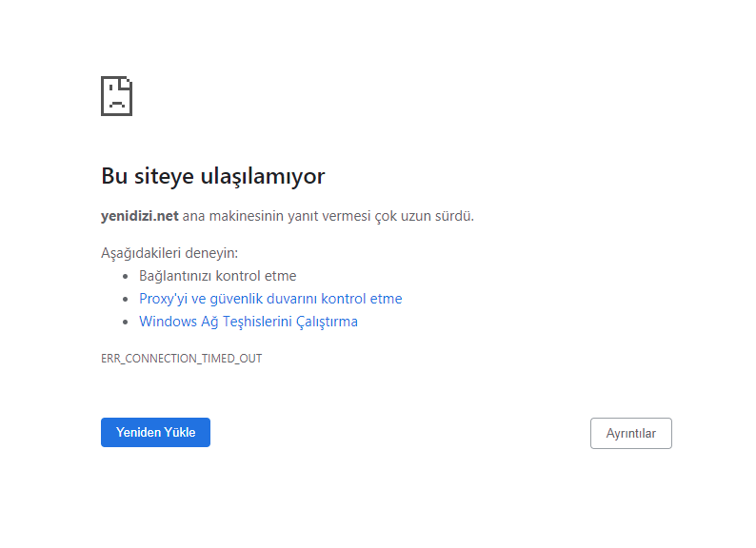Open the Ayrıntılar details button
The image size is (756, 548).
(630, 433)
